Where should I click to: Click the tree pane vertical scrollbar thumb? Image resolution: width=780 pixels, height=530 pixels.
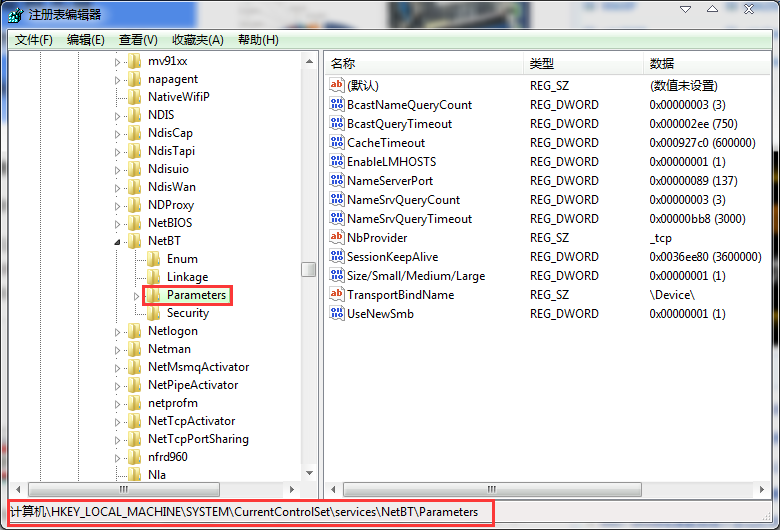coord(309,269)
